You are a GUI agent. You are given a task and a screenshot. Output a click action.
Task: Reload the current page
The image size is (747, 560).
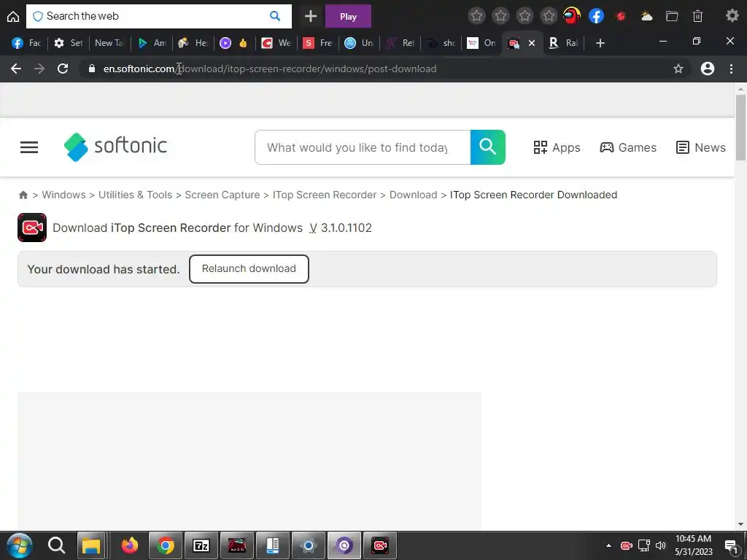(63, 69)
